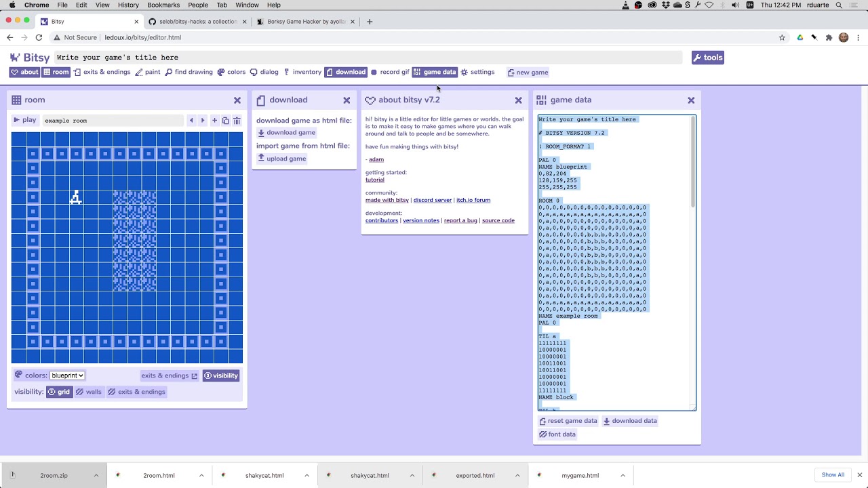This screenshot has width=868, height=488.
Task: Go to previous room arrow
Action: pyautogui.click(x=191, y=121)
